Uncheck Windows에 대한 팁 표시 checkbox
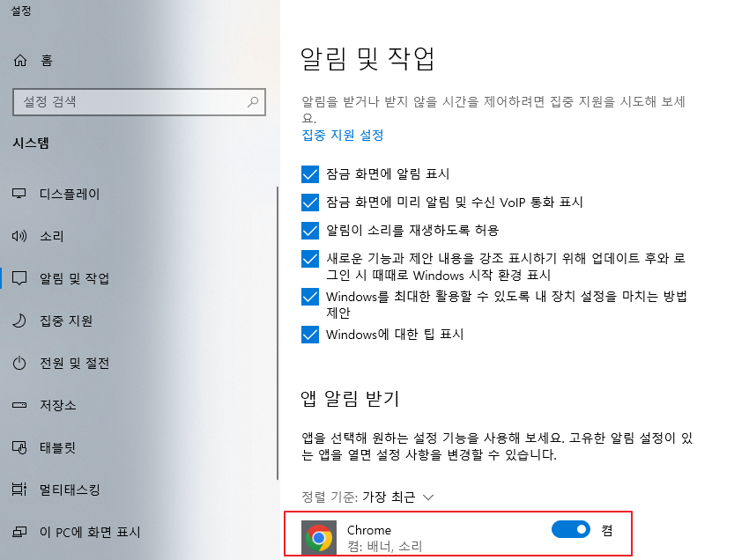The image size is (749, 560). (x=310, y=335)
